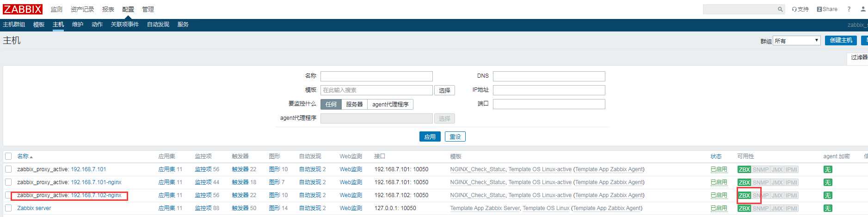
Task: Focus the 名称 filter input
Action: coord(376,76)
